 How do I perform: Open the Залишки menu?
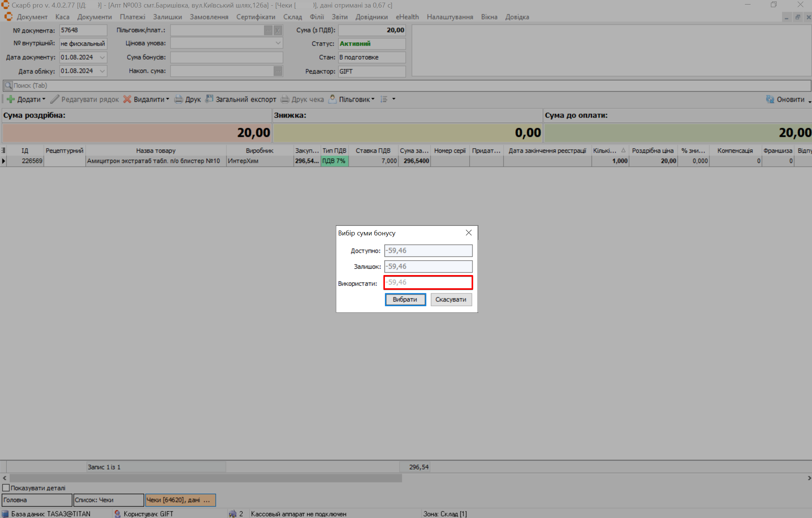tap(167, 17)
